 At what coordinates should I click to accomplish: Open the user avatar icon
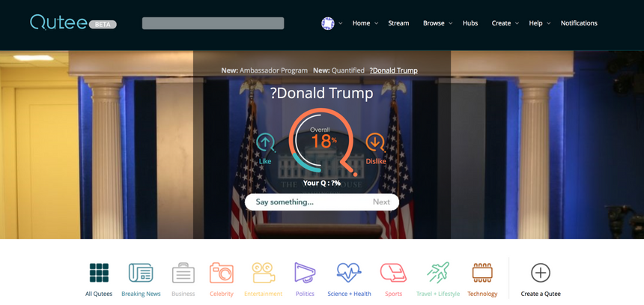point(328,23)
